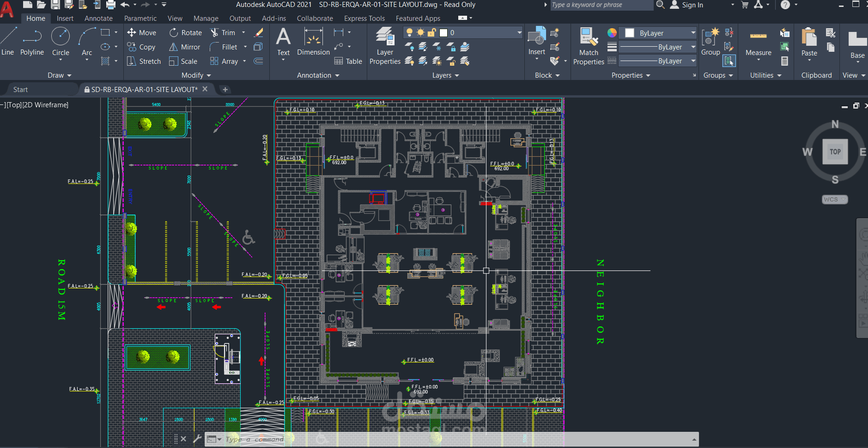
Task: Select the Line drawing tool
Action: [x=8, y=41]
